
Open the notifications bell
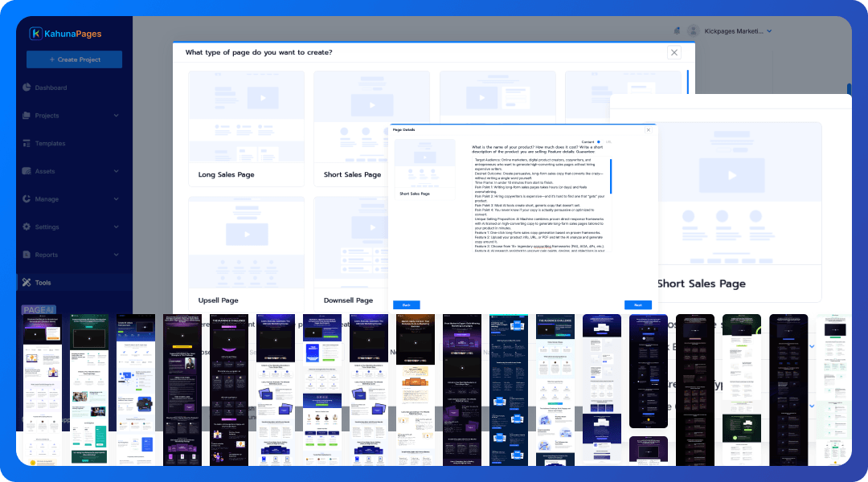click(677, 31)
